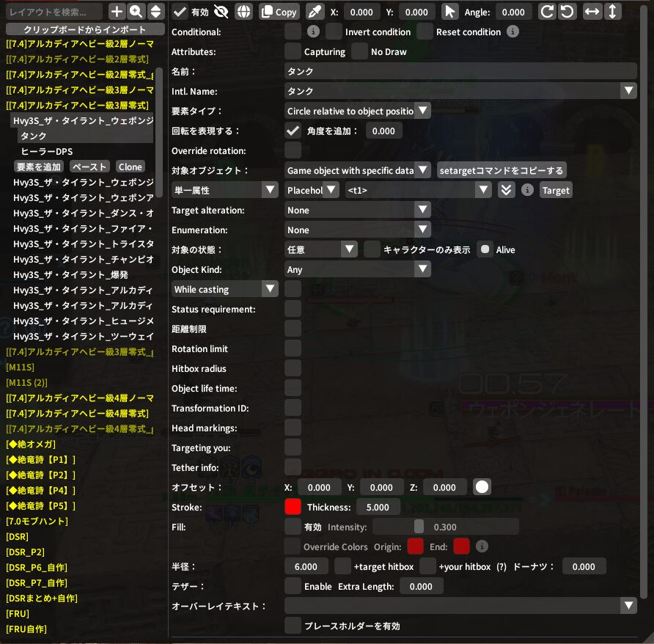Click the magnifier search icon beside layout search

(136, 12)
